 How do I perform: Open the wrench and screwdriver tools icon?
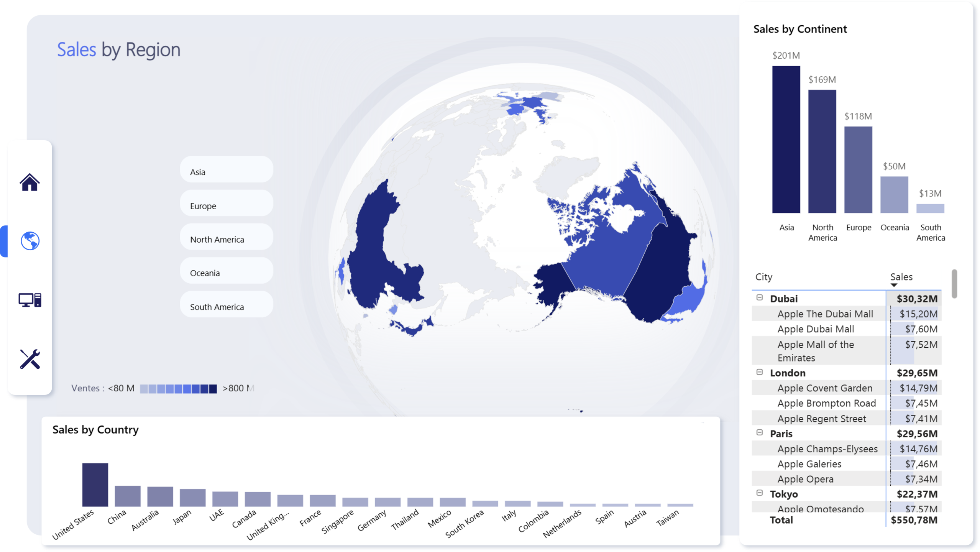coord(30,359)
